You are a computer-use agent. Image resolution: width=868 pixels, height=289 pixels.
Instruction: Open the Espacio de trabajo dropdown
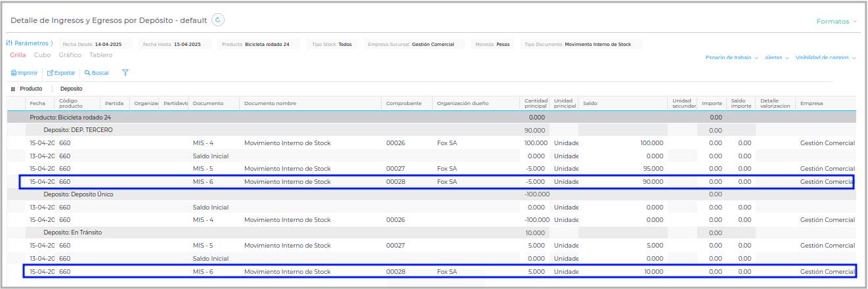click(x=731, y=58)
